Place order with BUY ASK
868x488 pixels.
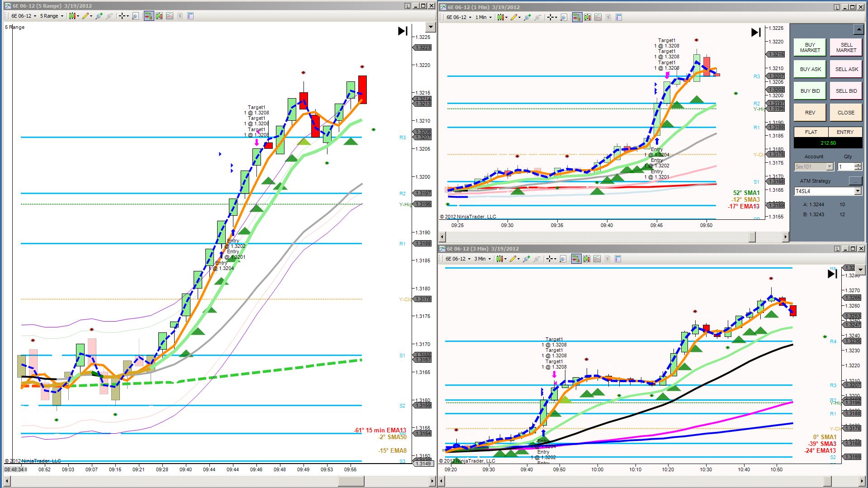coord(810,69)
